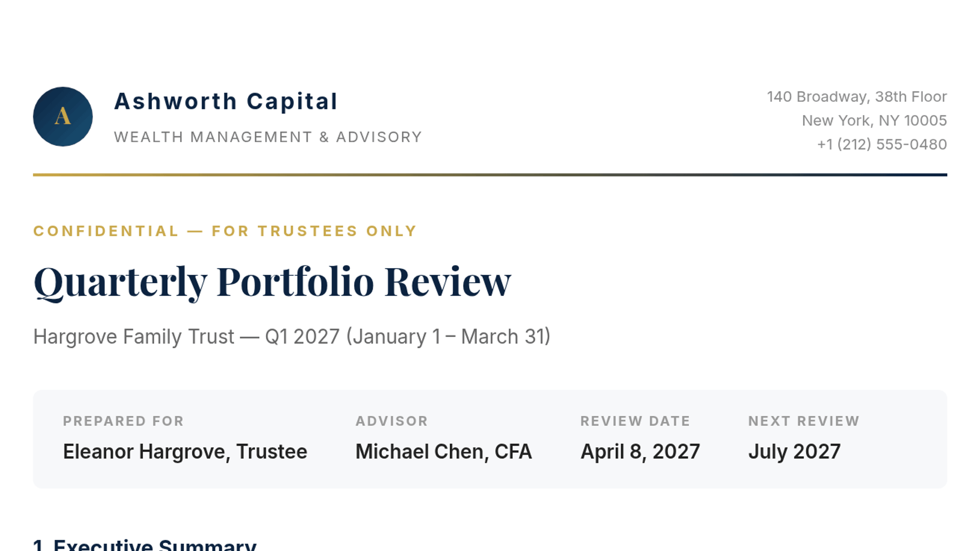
Task: Click the Prepared For label
Action: point(123,421)
